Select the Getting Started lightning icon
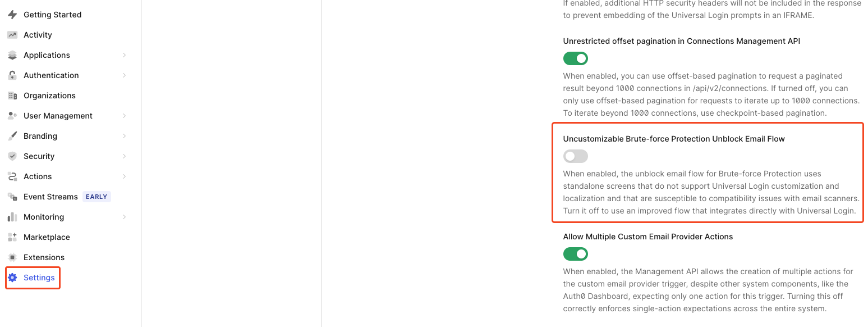The height and width of the screenshot is (327, 868). (12, 14)
